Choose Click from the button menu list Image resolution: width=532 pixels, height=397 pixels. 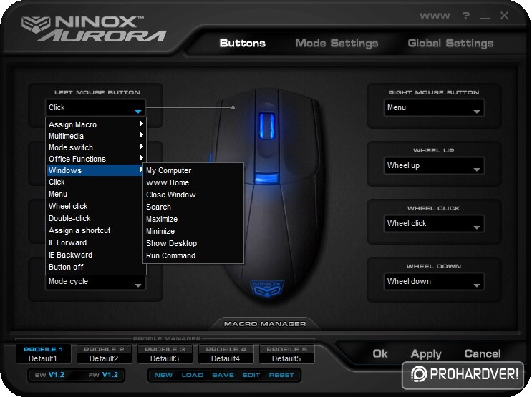click(x=96, y=182)
